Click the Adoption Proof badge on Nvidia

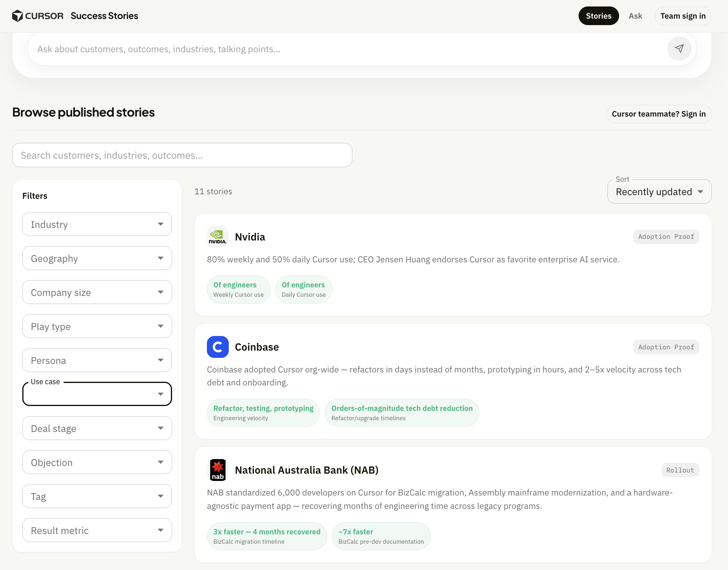666,237
